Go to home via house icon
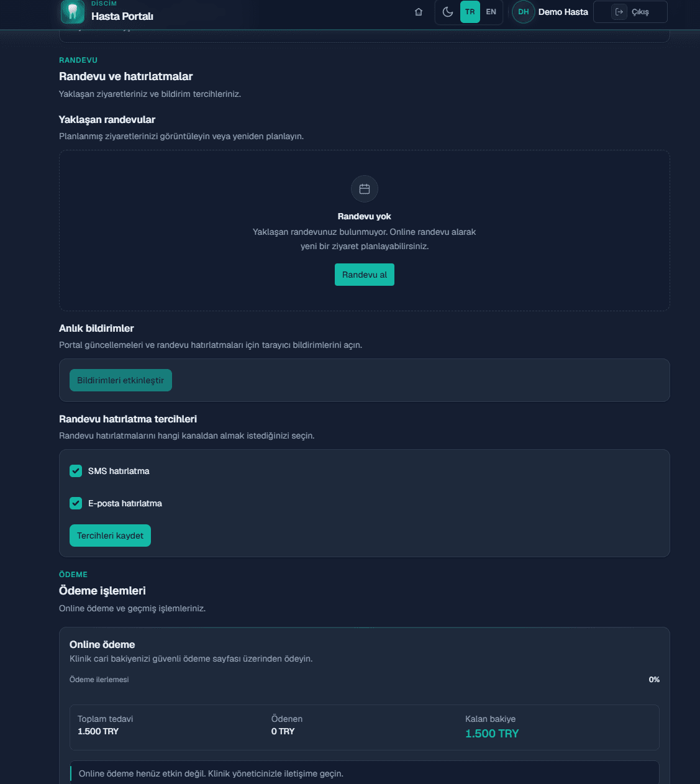 419,12
